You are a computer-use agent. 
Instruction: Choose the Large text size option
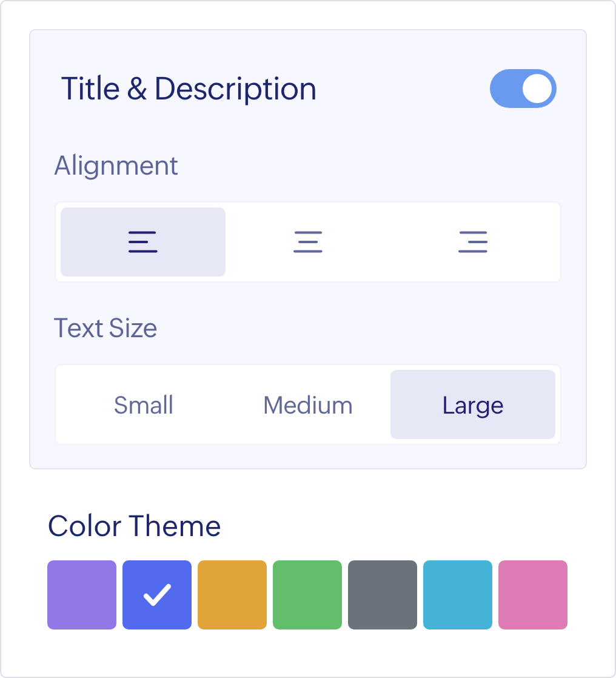(473, 404)
